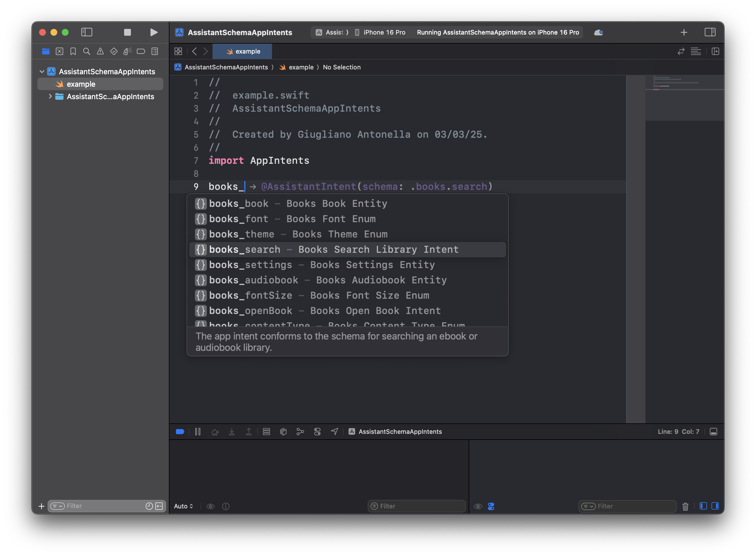Open the Auto variables view dropdown
Screen dimensions: 756x556
click(x=183, y=506)
